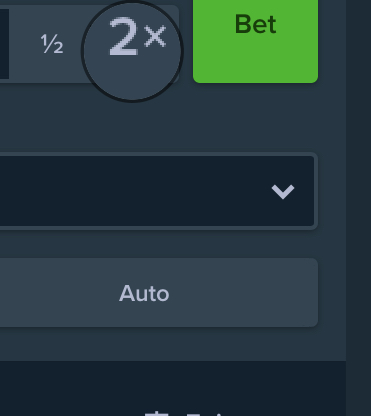
Task: Tap the highlighted 2× circle
Action: click(132, 50)
